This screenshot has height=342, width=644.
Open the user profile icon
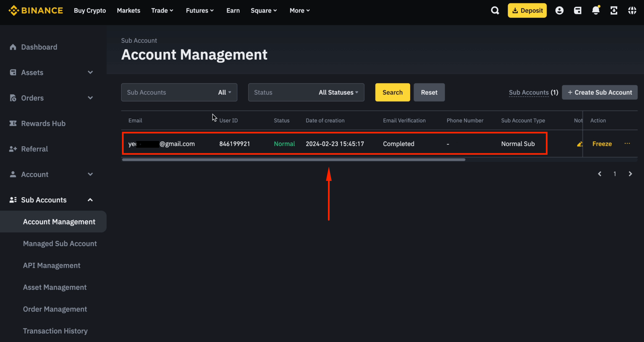[559, 11]
